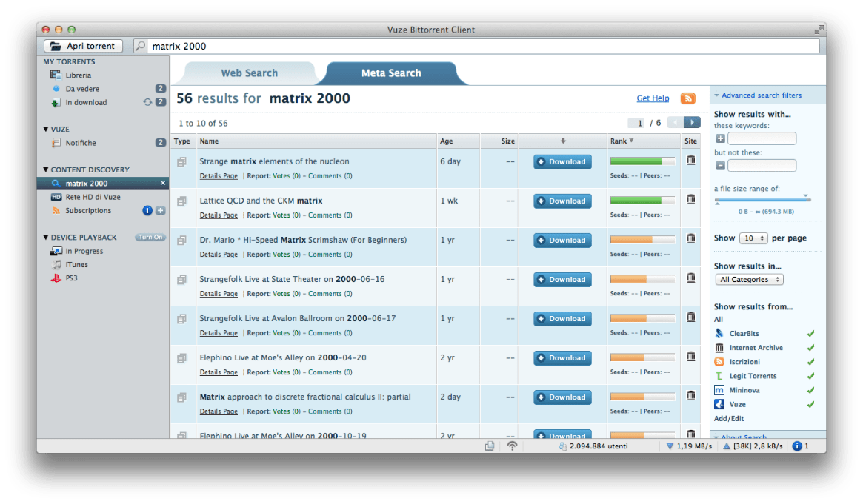The height and width of the screenshot is (504, 863).
Task: Click the magnifier icon in search bar
Action: click(140, 46)
